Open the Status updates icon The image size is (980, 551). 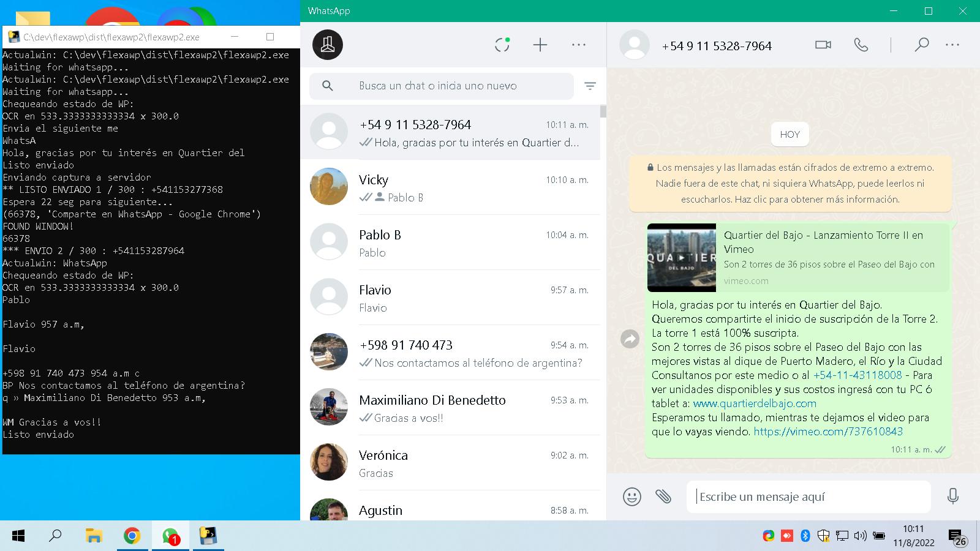(x=502, y=45)
